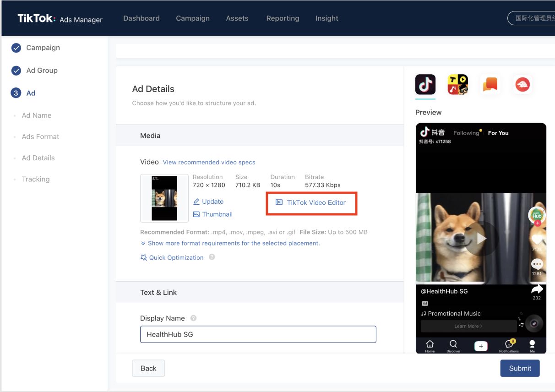Image resolution: width=555 pixels, height=392 pixels.
Task: Select the orange chat bubble placement icon
Action: tap(490, 85)
